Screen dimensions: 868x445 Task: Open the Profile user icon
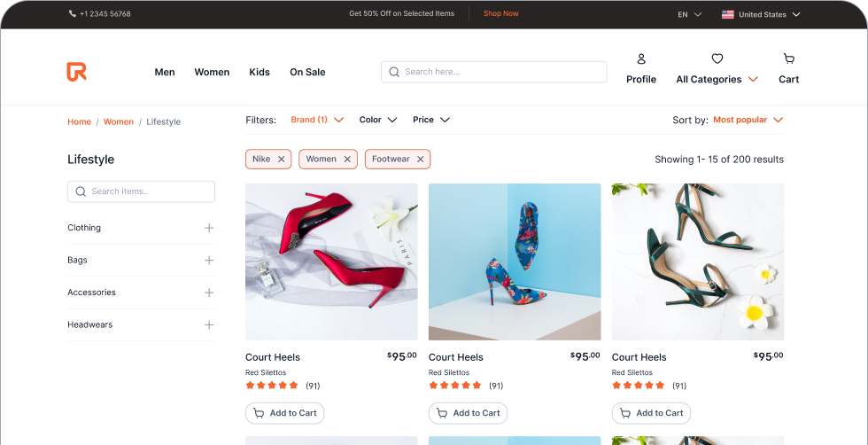click(641, 59)
